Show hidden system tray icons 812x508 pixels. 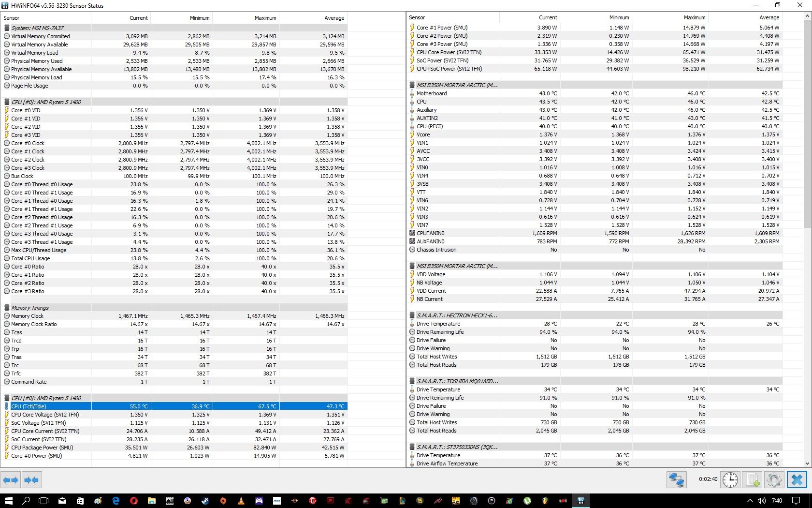(x=750, y=501)
